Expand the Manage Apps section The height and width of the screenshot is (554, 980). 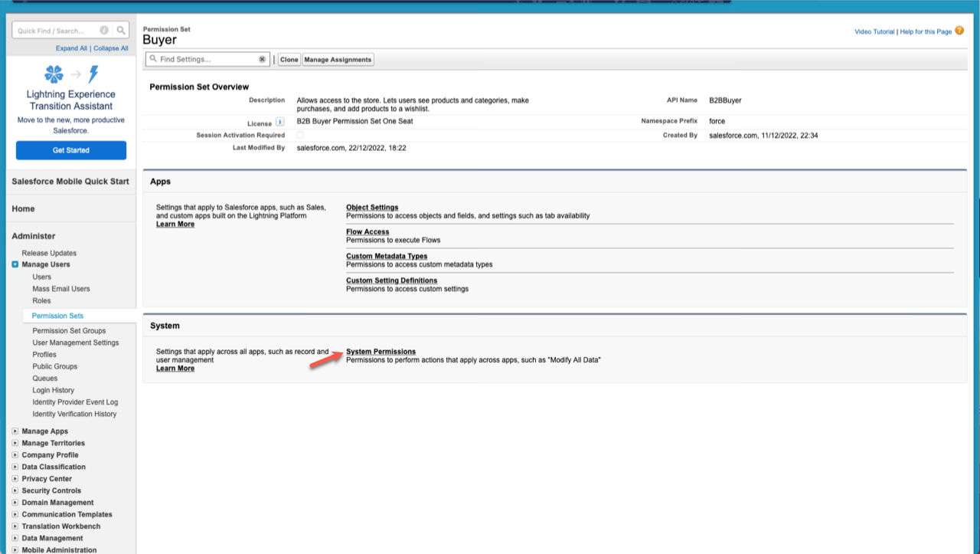[x=15, y=431]
